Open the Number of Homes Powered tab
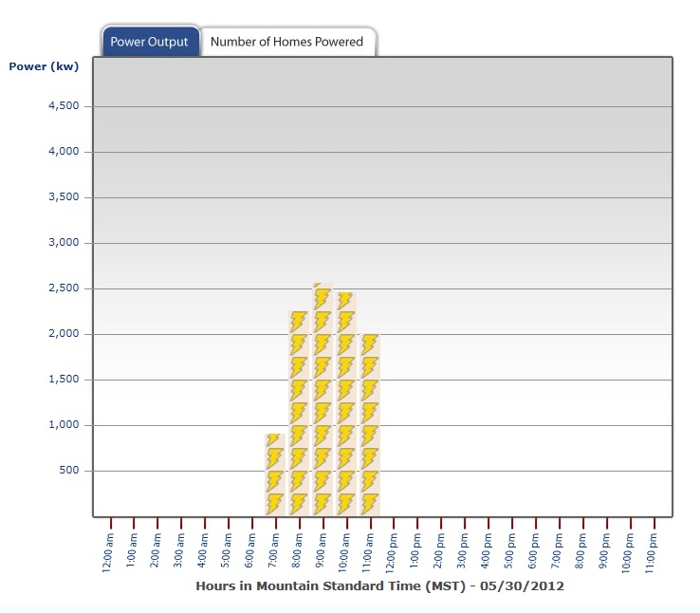 (x=287, y=42)
